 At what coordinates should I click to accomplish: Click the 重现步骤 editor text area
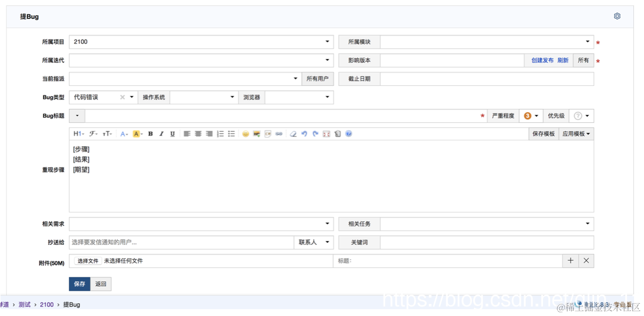tap(331, 176)
